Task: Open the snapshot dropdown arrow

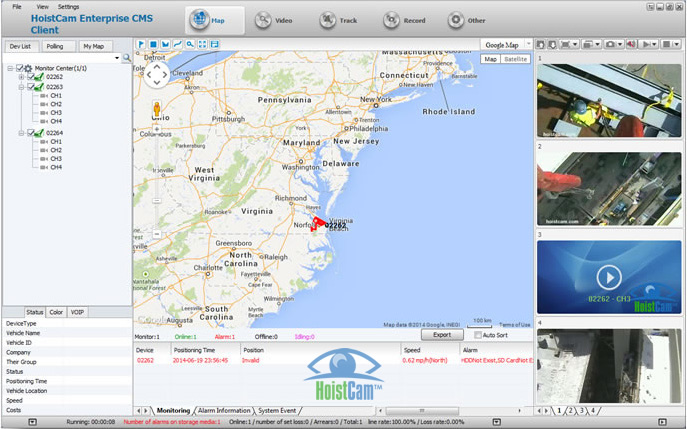Action: tap(620, 44)
